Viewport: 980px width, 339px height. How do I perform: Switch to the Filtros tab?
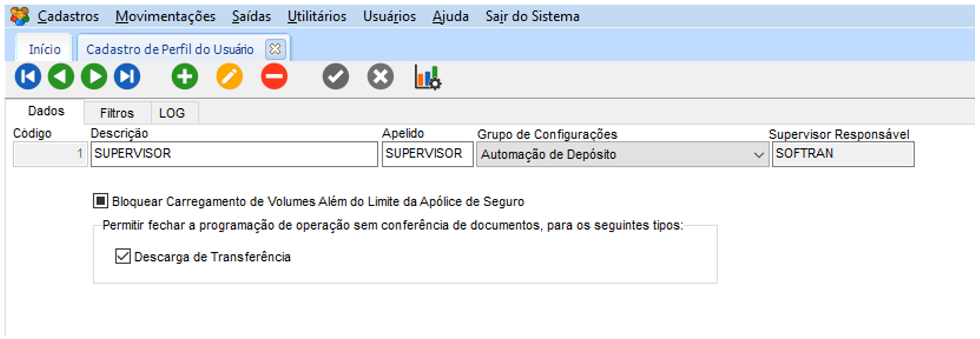tap(117, 113)
